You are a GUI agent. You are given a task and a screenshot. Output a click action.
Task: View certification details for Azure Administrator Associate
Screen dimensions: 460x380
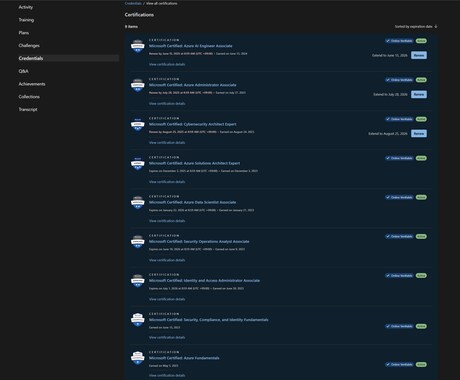tap(167, 104)
